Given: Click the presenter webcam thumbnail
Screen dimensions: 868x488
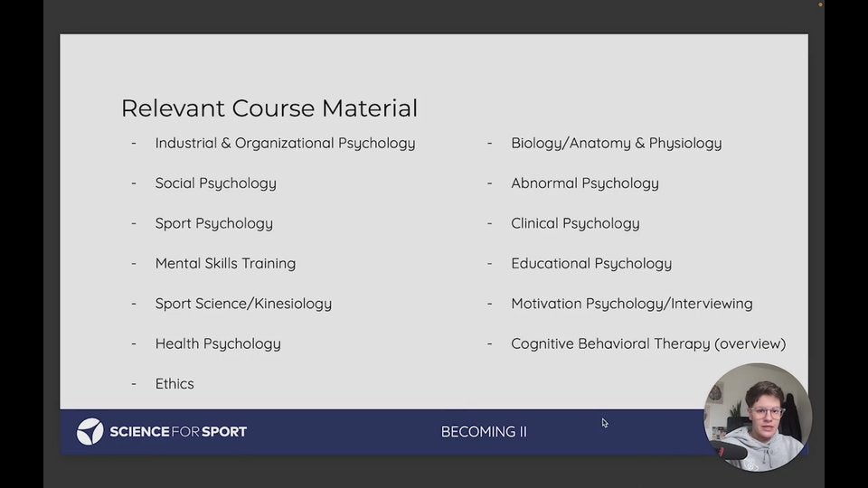Looking at the screenshot, I should point(758,418).
